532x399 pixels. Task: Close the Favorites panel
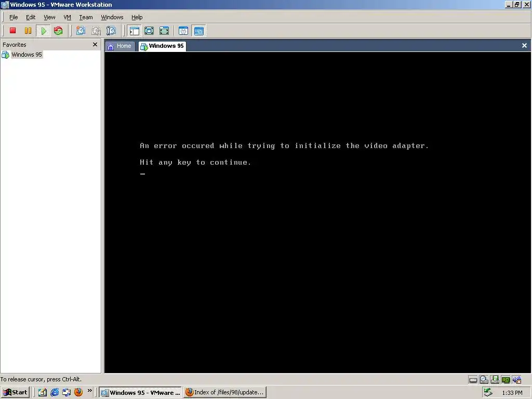(x=95, y=45)
